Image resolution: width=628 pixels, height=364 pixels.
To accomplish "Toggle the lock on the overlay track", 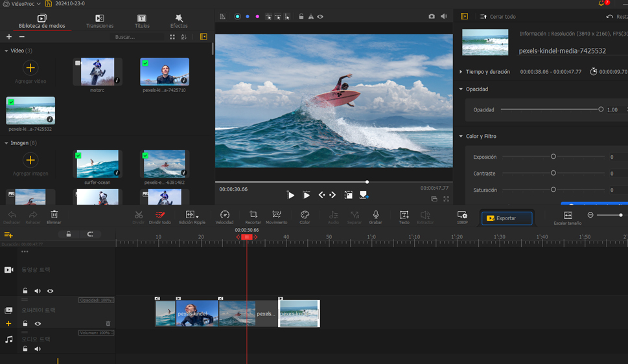I will (25, 324).
